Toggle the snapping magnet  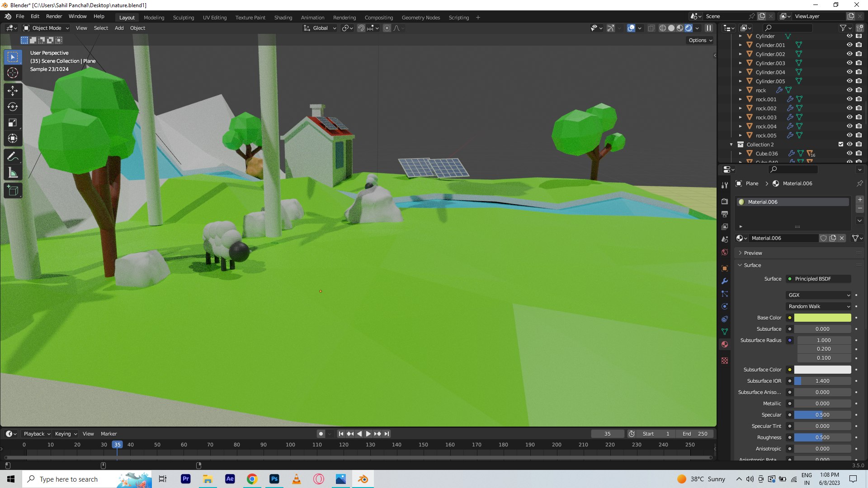tap(361, 28)
